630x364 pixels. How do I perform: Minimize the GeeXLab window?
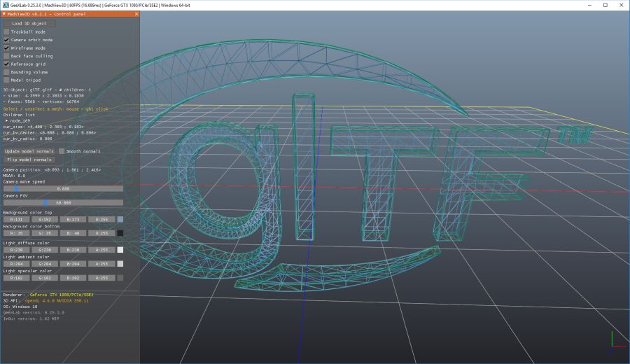pyautogui.click(x=589, y=5)
